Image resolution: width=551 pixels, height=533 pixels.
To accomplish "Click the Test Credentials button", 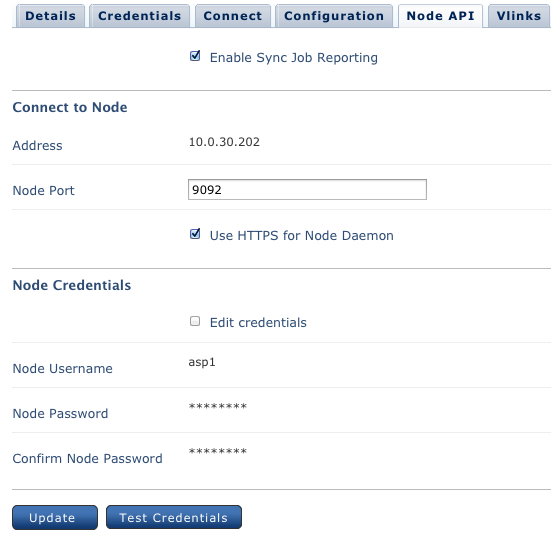I will (174, 517).
